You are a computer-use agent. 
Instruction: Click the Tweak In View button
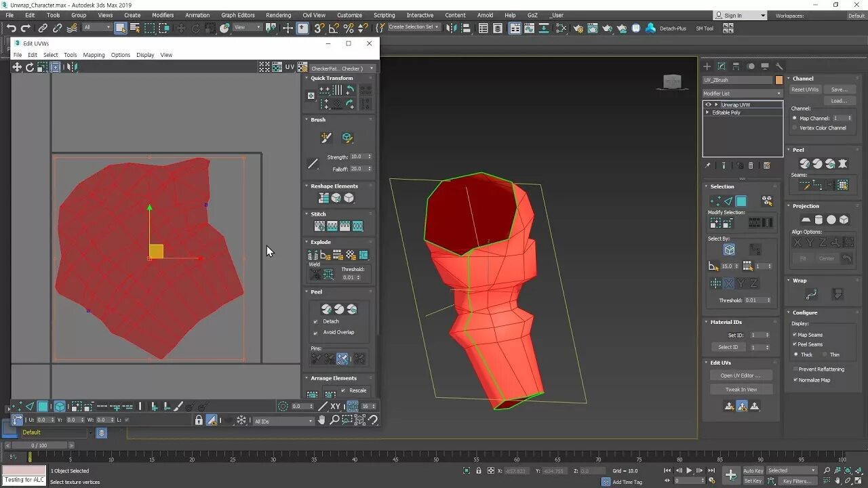point(741,390)
